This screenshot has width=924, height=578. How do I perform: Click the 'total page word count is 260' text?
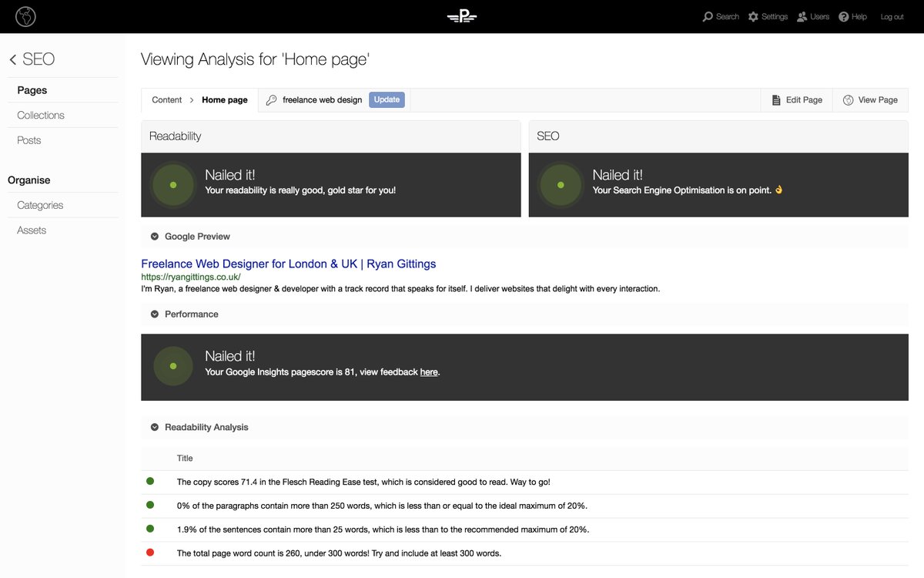[340, 553]
